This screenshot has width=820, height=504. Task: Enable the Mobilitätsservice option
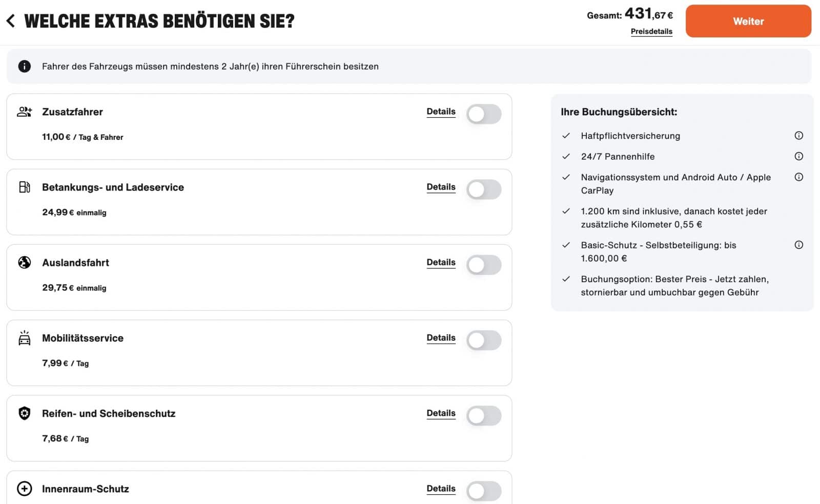(484, 340)
